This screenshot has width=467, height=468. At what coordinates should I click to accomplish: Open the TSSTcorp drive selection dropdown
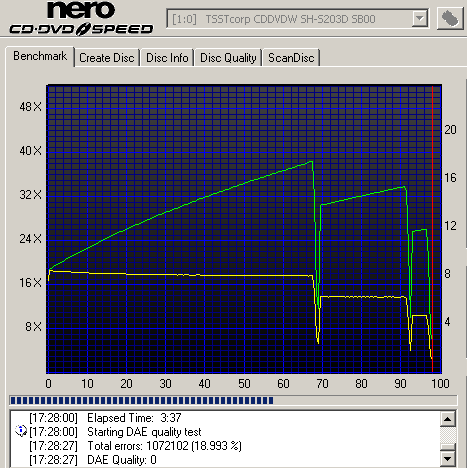click(297, 19)
